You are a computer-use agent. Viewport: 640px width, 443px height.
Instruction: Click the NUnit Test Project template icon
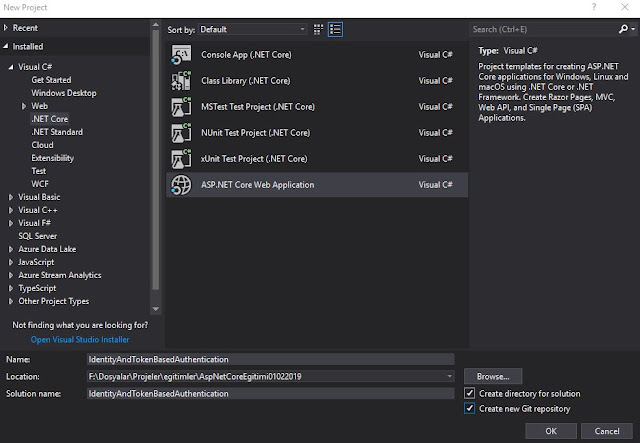pos(181,133)
